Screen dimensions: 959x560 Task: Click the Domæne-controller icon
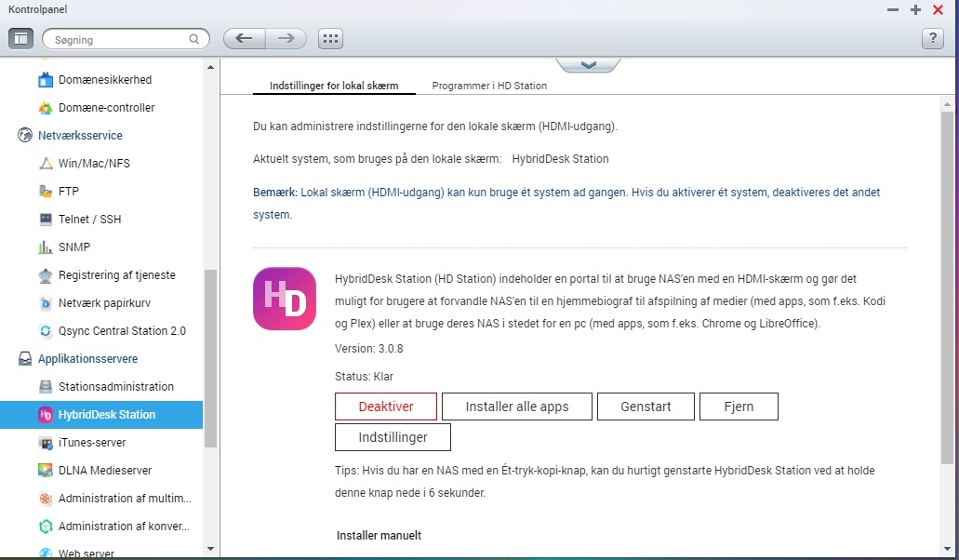tap(46, 108)
